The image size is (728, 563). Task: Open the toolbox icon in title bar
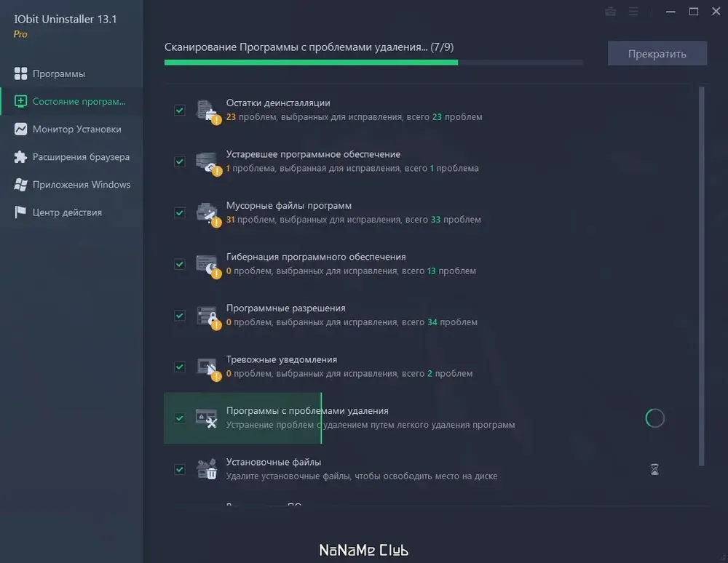611,12
